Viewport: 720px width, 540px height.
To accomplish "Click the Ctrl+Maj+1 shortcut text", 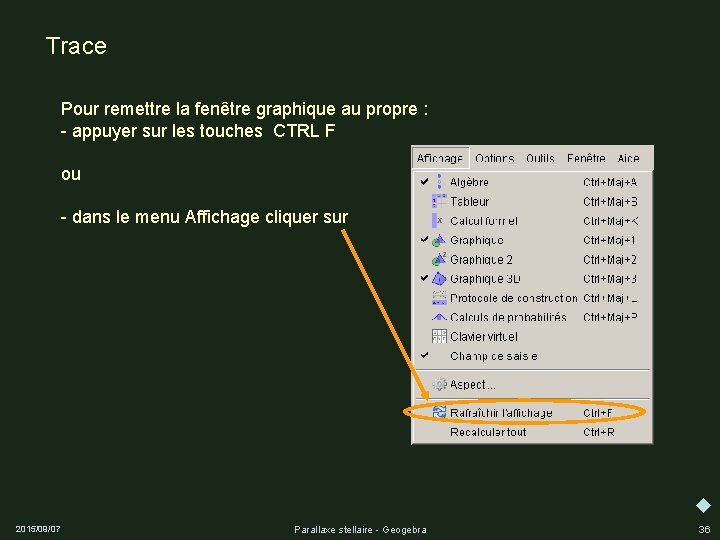I will click(610, 240).
